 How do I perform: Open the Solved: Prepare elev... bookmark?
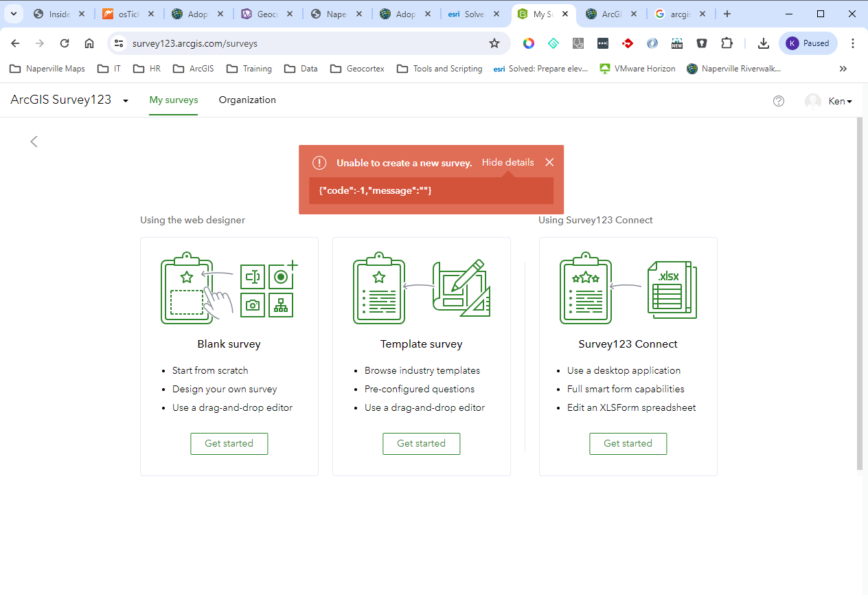(x=541, y=69)
